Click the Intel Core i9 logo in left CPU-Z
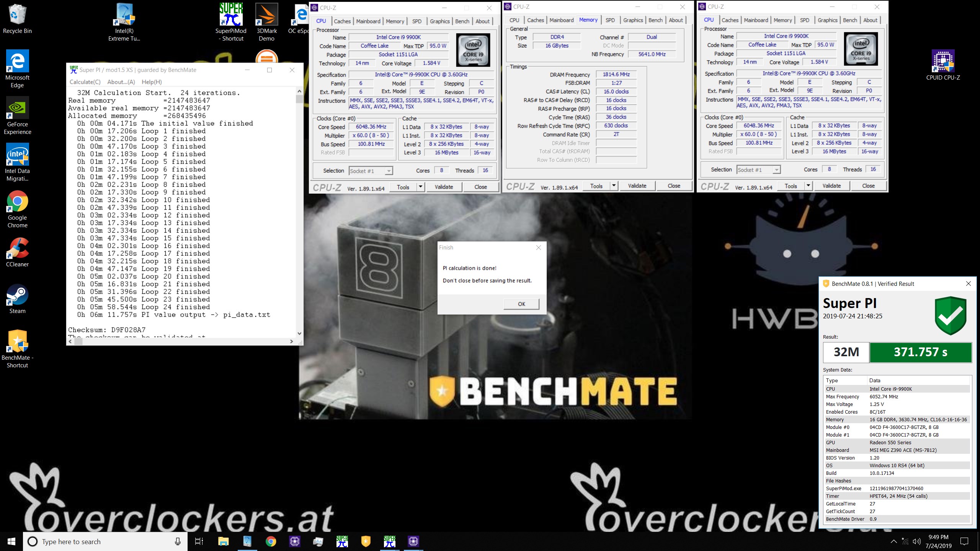The width and height of the screenshot is (980, 551). [x=473, y=50]
